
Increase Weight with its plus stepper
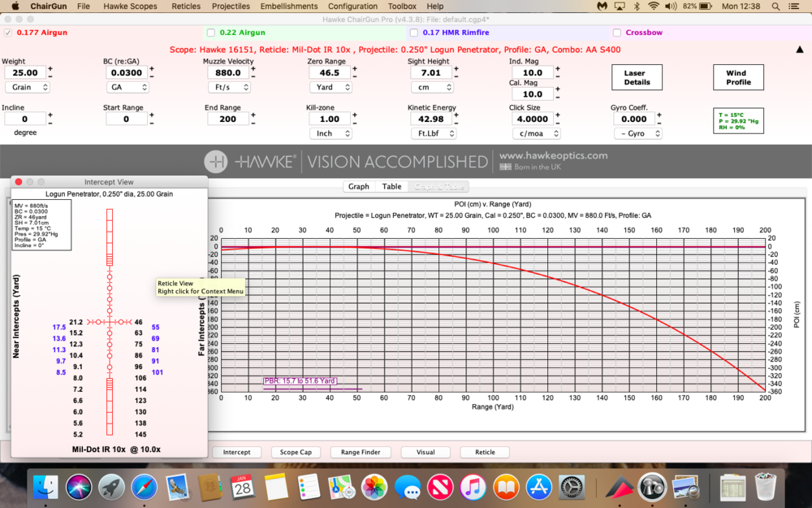click(x=50, y=69)
